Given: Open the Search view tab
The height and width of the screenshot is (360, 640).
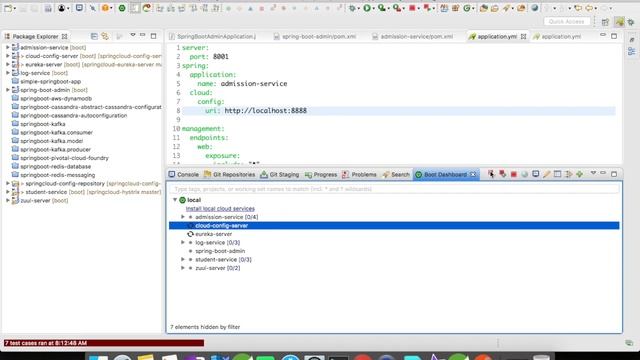Looking at the screenshot, I should click(x=396, y=174).
